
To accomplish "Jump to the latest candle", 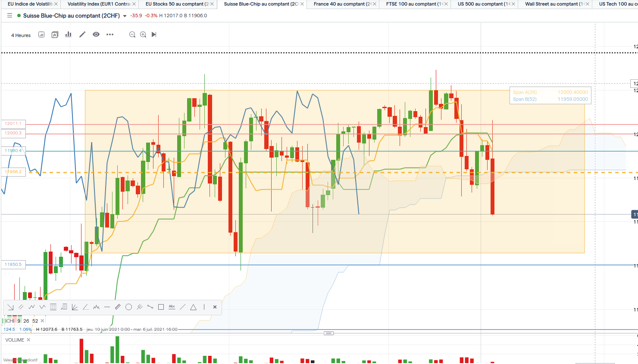I will (x=154, y=34).
